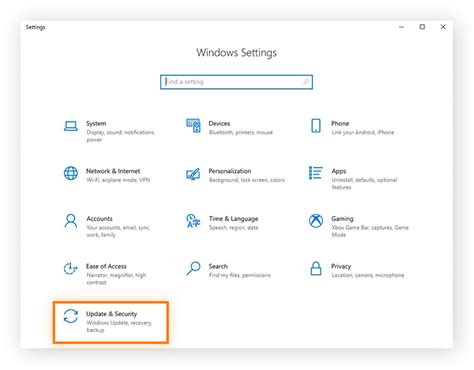This screenshot has height=370, width=474.
Task: Click the Windows Settings heading
Action: 236,53
